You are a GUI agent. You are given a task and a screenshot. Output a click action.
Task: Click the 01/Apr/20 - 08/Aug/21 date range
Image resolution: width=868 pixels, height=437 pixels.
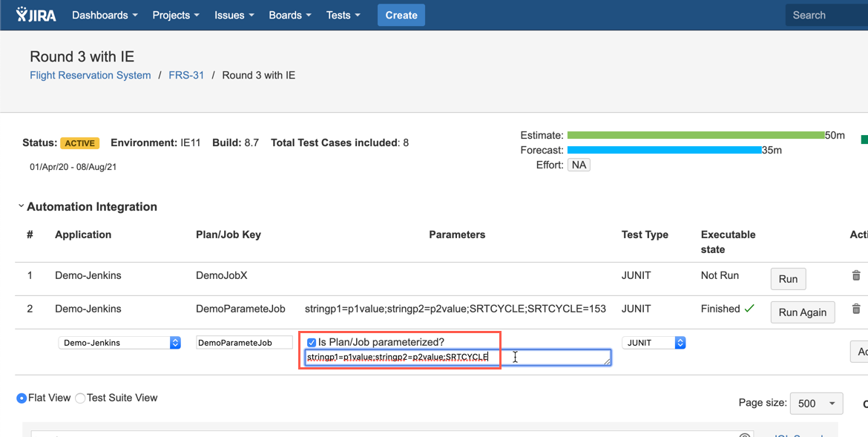[73, 167]
